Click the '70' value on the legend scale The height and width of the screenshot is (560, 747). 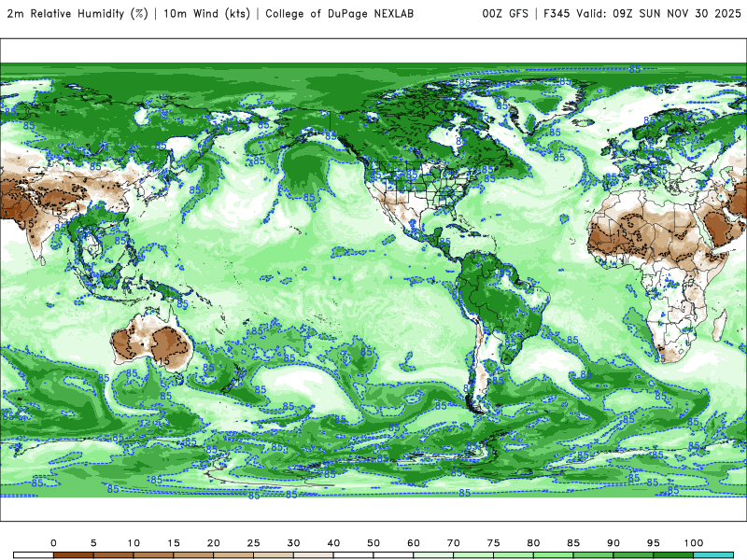[x=454, y=543]
